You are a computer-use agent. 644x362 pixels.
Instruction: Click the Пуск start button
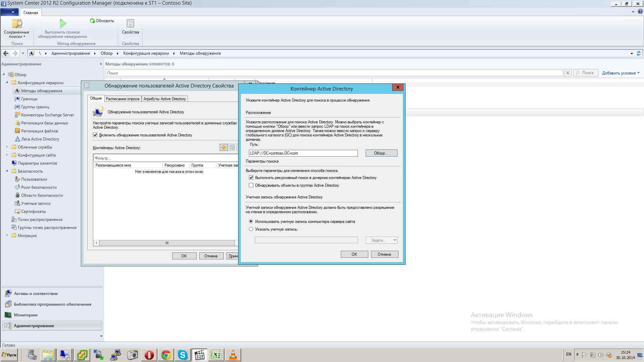coord(9,355)
